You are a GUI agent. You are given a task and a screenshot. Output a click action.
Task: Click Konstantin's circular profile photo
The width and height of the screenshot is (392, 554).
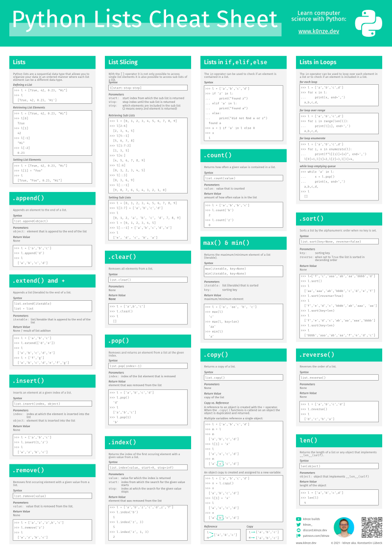pyautogui.click(x=344, y=527)
